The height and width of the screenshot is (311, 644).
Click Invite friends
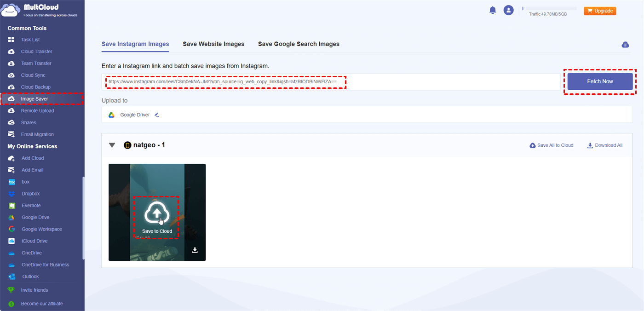(34, 290)
